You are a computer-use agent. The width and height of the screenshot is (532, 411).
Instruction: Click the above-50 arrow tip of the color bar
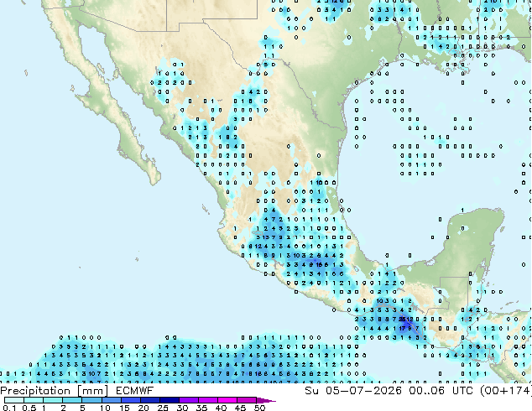pyautogui.click(x=266, y=401)
